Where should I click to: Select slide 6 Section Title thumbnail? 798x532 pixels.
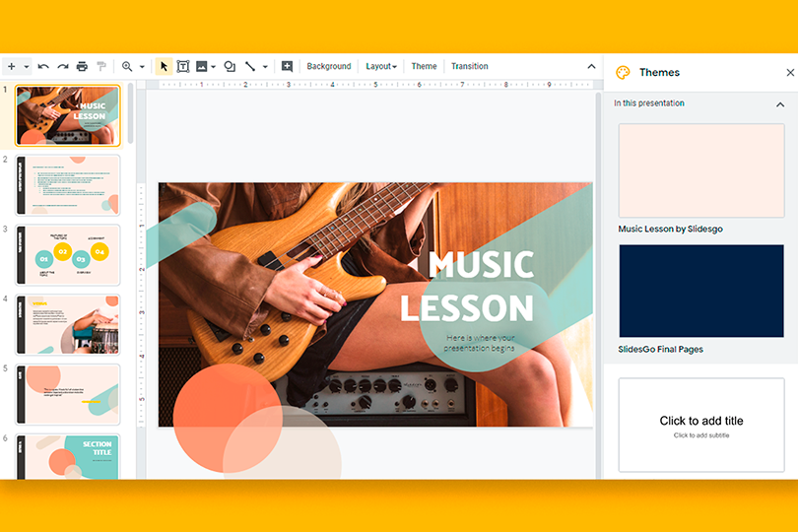point(68,457)
